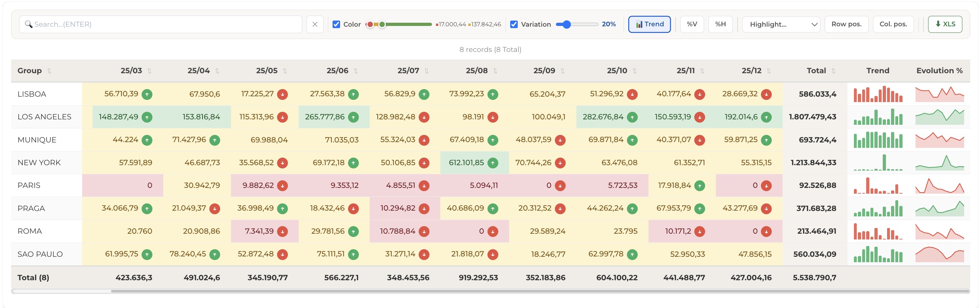The image size is (980, 308).
Task: Click the red down arrow in LISBOA 25/05
Action: coord(282,94)
